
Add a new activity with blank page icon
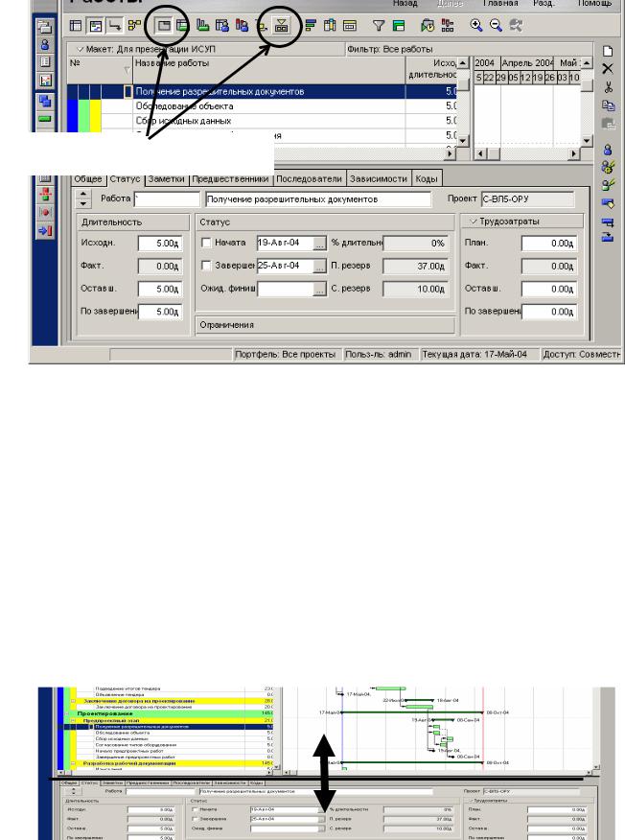[x=608, y=52]
